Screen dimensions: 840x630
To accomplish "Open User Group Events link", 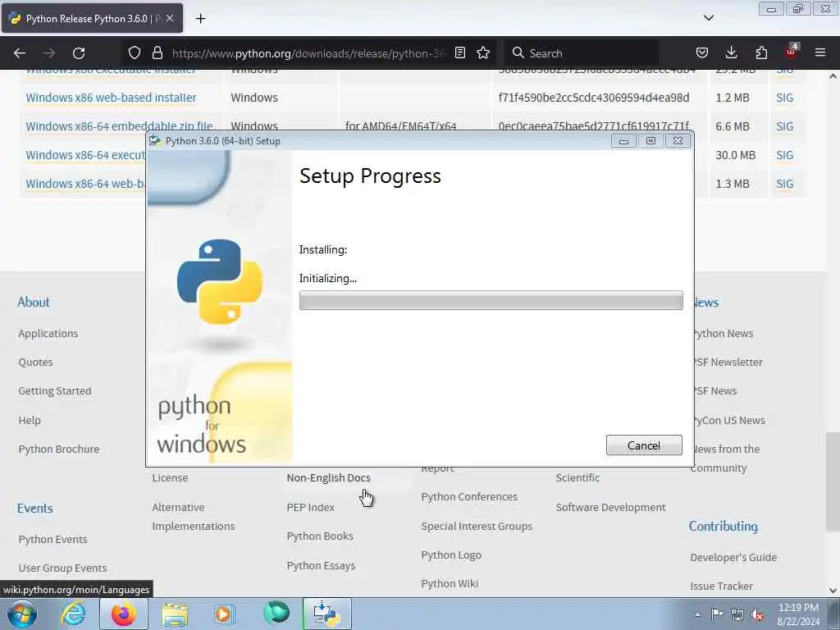I will click(x=62, y=568).
